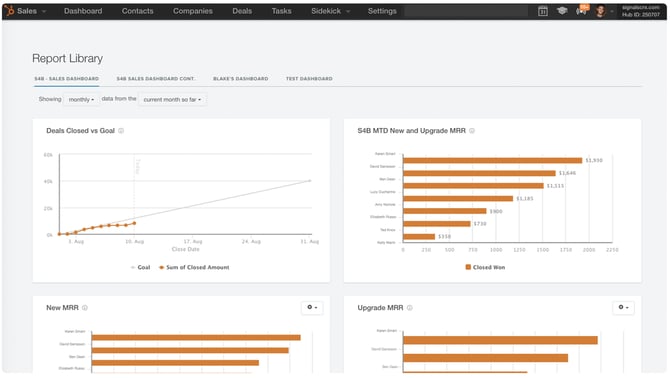Click the $1,185 bar in MRR chart

458,199
